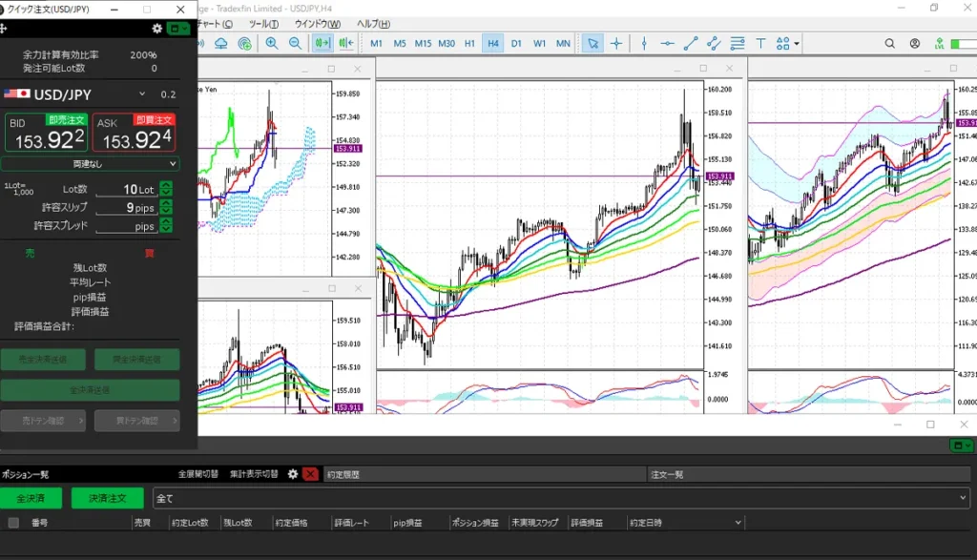The width and height of the screenshot is (977, 560).
Task: Click the zoom in magnifier icon
Action: click(x=272, y=43)
